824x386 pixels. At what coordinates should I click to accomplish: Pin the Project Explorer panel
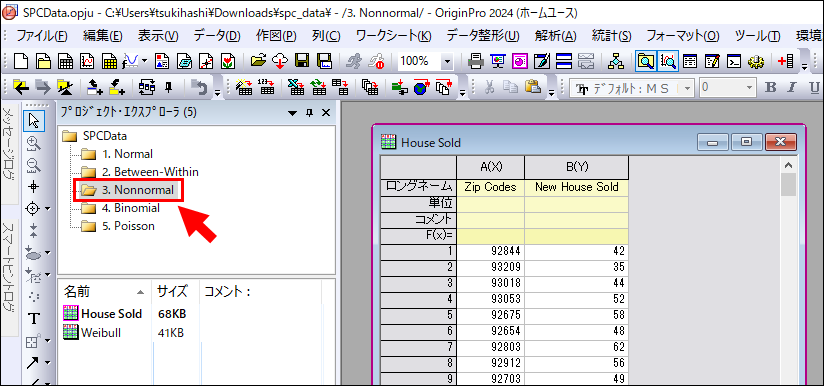(310, 112)
